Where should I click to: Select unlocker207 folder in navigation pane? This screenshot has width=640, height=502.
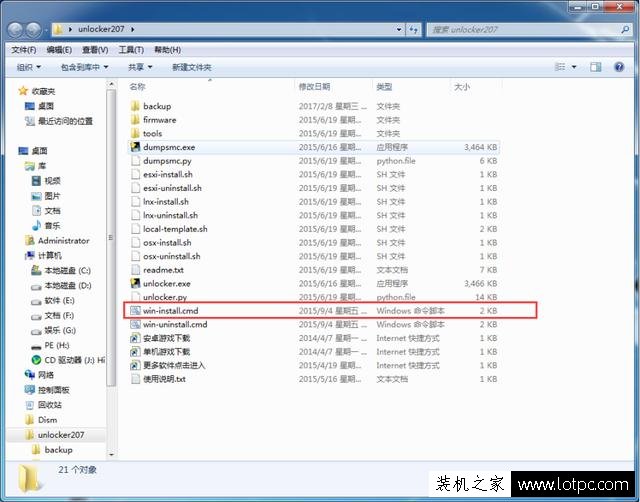point(55,435)
